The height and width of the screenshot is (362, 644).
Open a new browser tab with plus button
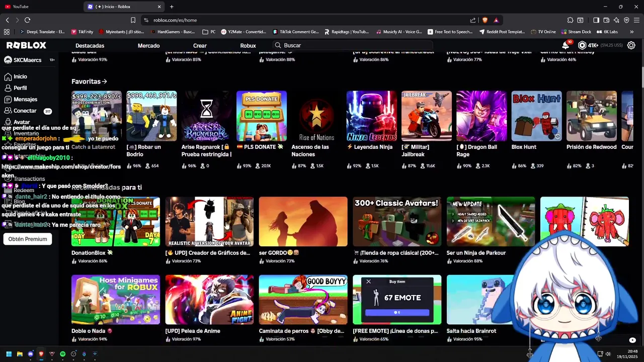tap(172, 7)
